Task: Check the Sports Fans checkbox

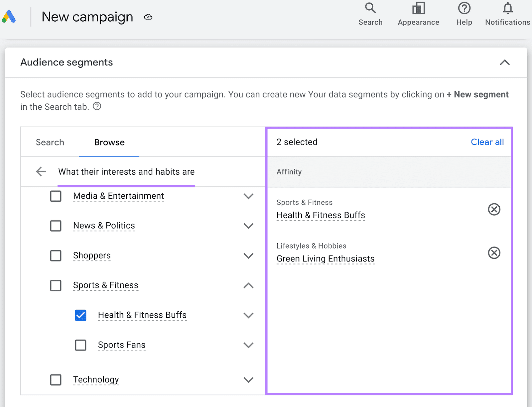Action: pyautogui.click(x=80, y=345)
